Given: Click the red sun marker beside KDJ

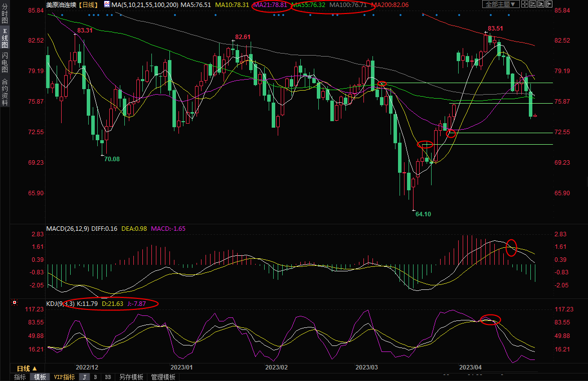Looking at the screenshot, I should pyautogui.click(x=15, y=302).
